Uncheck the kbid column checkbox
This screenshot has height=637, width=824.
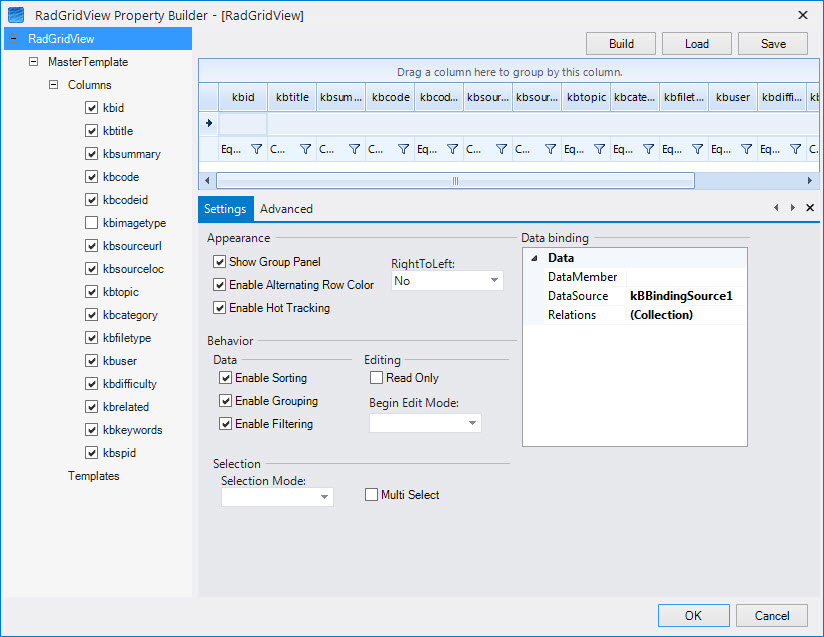point(91,108)
